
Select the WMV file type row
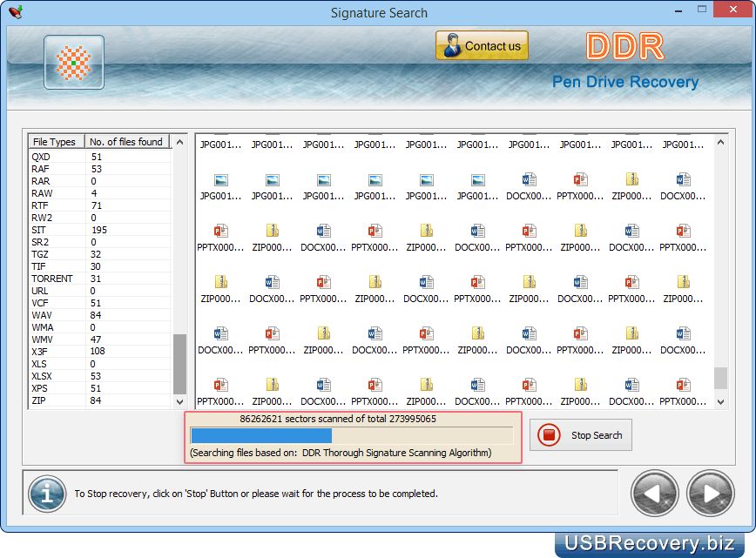[100, 340]
